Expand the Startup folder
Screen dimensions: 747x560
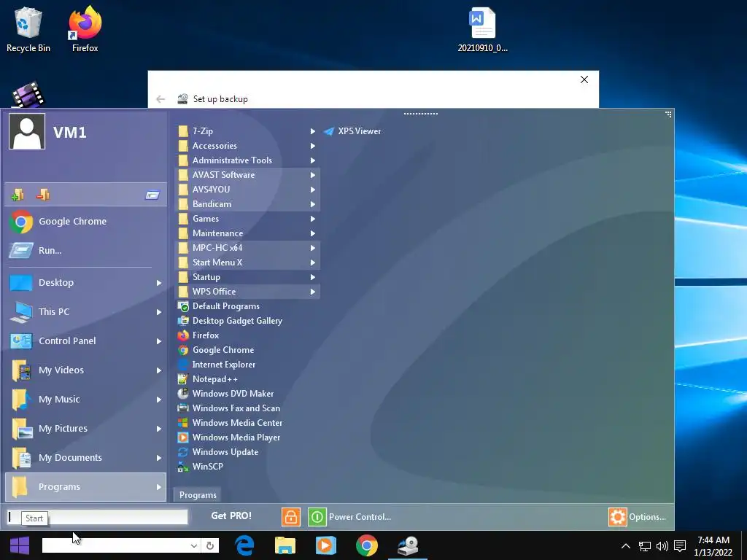coord(247,277)
